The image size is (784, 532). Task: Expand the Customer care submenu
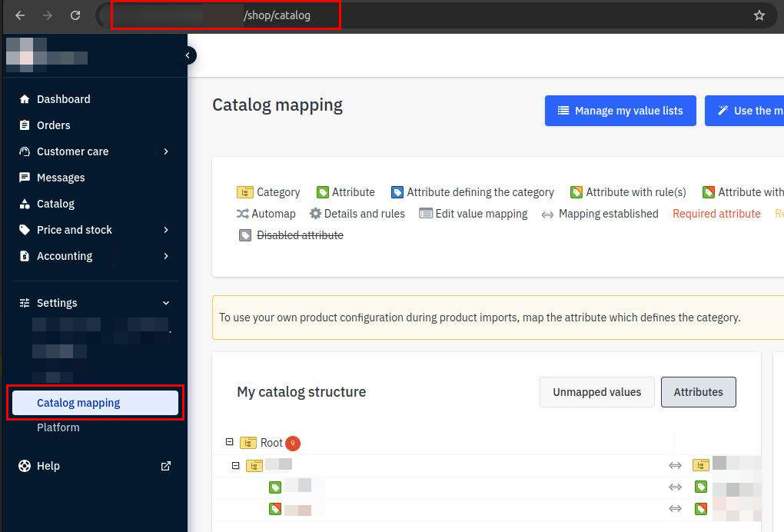166,151
